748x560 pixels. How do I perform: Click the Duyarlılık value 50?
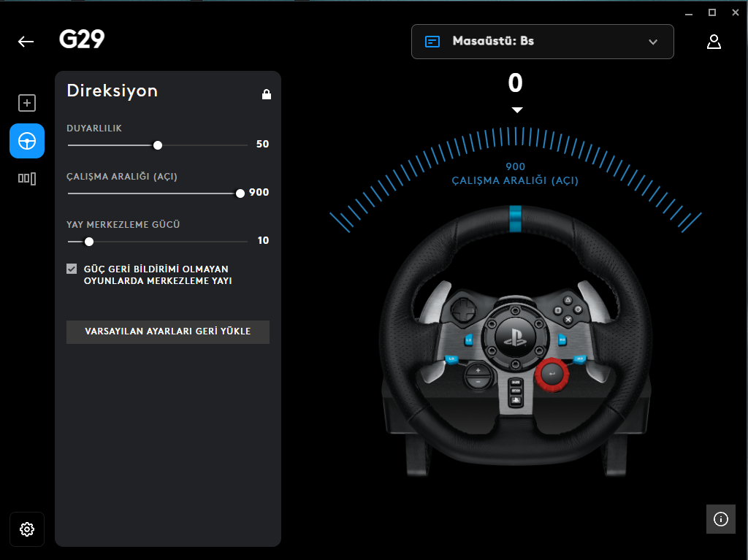click(262, 144)
